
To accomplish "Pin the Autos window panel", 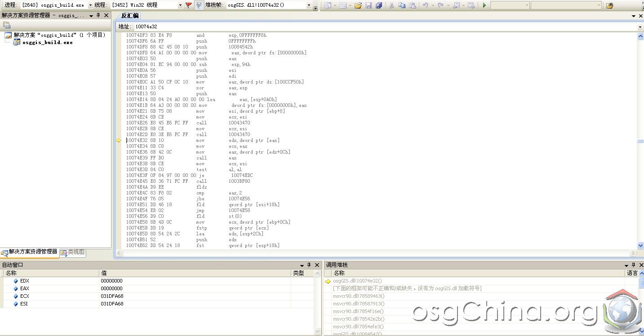I will point(309,265).
